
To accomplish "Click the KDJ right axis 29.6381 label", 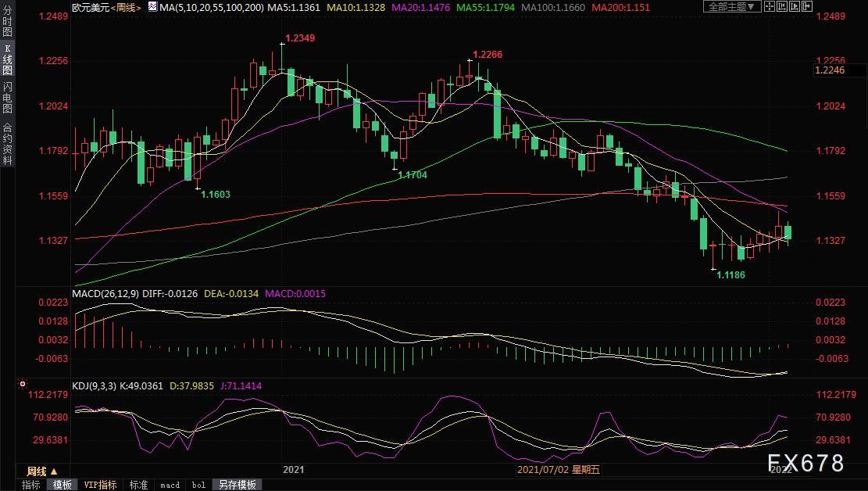I will [833, 440].
